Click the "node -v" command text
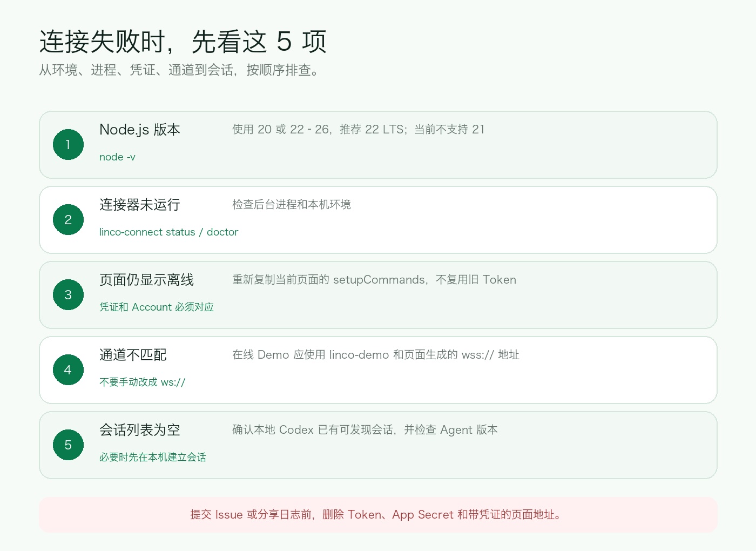This screenshot has width=756, height=551. 117,157
